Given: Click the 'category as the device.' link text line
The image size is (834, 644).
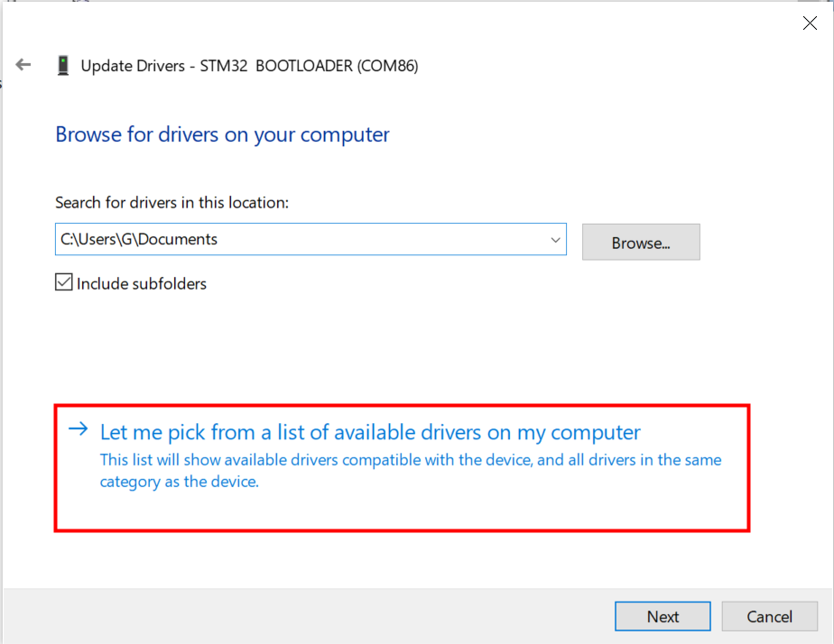Looking at the screenshot, I should click(x=180, y=482).
